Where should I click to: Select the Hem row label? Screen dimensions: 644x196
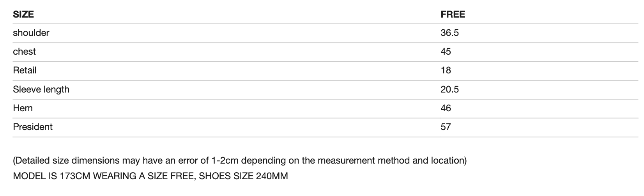23,108
